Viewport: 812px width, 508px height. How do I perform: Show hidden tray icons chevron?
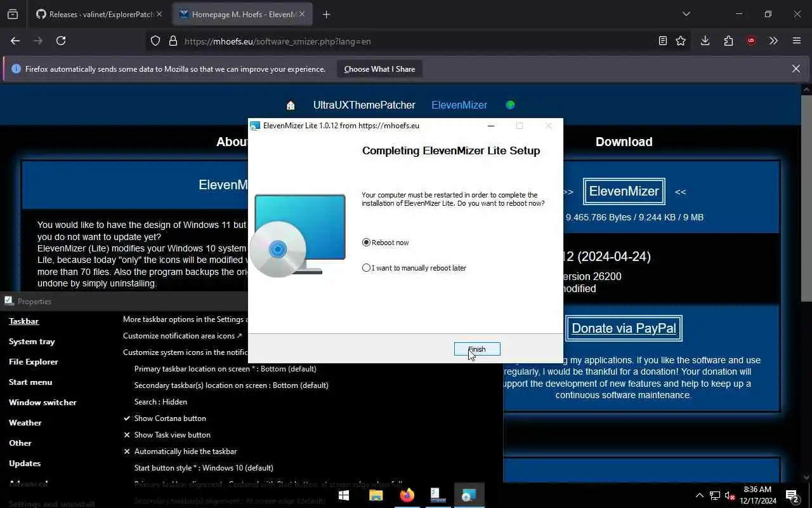(700, 495)
